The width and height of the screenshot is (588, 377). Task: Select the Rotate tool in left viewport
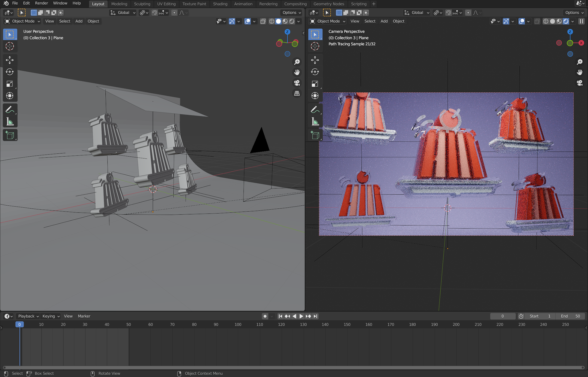coord(10,72)
